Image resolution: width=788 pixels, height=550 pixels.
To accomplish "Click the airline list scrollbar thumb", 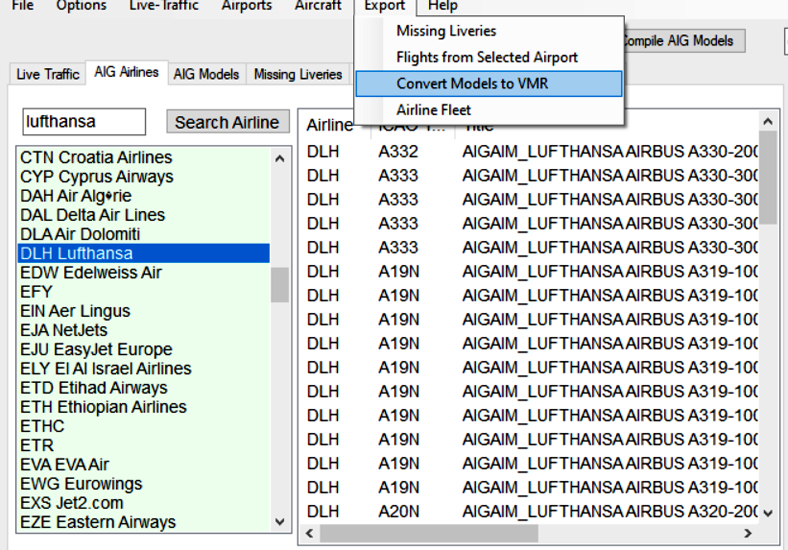I will 280,285.
